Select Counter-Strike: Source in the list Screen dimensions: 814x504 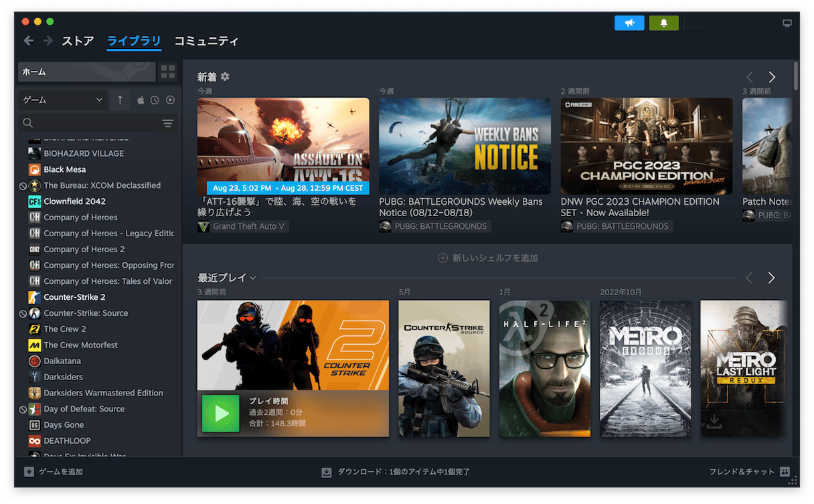(x=86, y=313)
